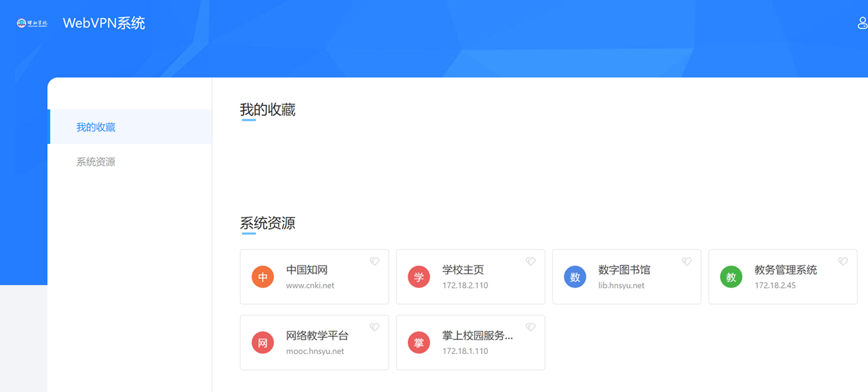Click the blue 数 icon for 数字图书馆
The width and height of the screenshot is (868, 392).
pos(575,277)
